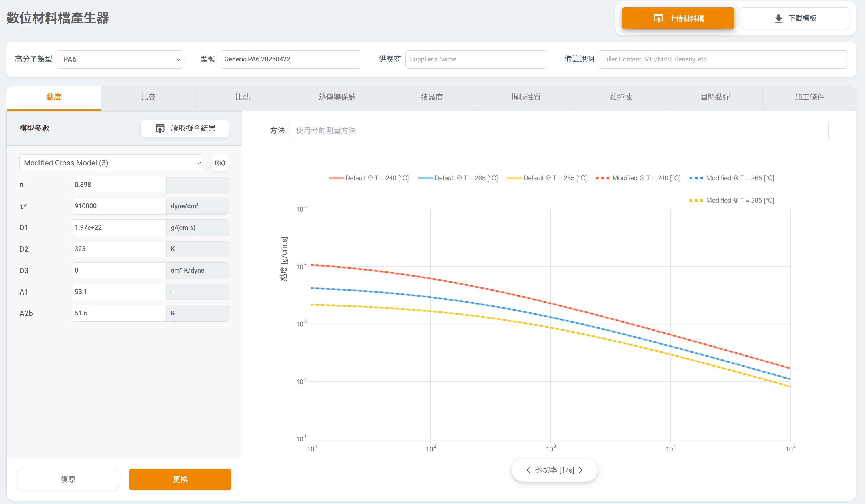Click the τ* value input field
Viewport: 865px width, 504px height.
[119, 206]
